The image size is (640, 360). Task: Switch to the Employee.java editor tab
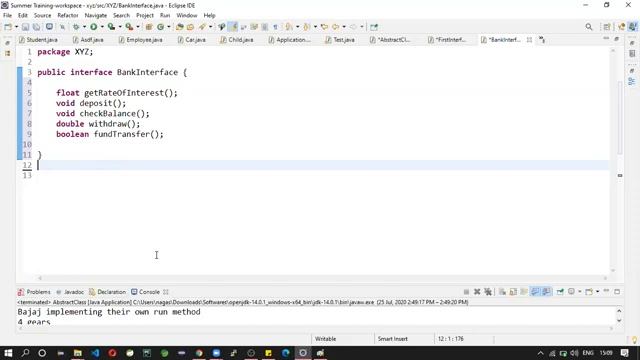(141, 40)
